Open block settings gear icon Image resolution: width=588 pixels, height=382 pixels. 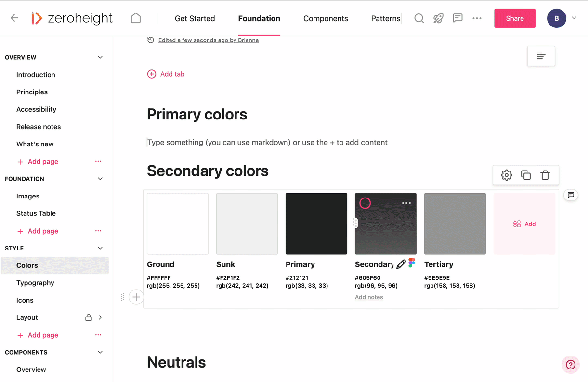[x=507, y=175]
